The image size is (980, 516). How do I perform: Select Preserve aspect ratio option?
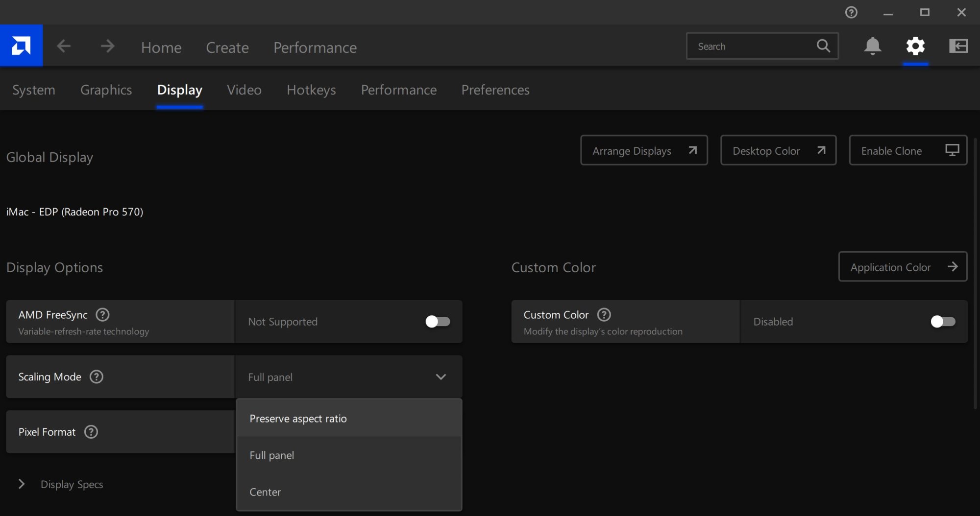coord(349,418)
